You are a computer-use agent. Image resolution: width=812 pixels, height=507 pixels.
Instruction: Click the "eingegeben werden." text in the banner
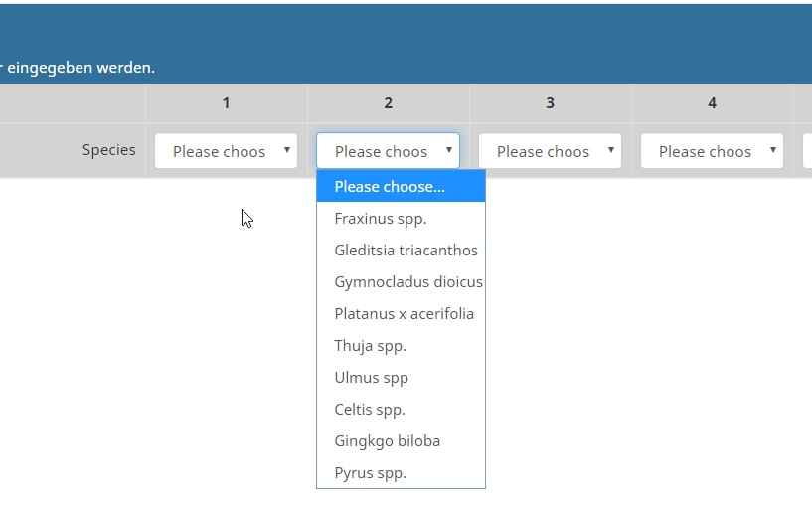81,68
